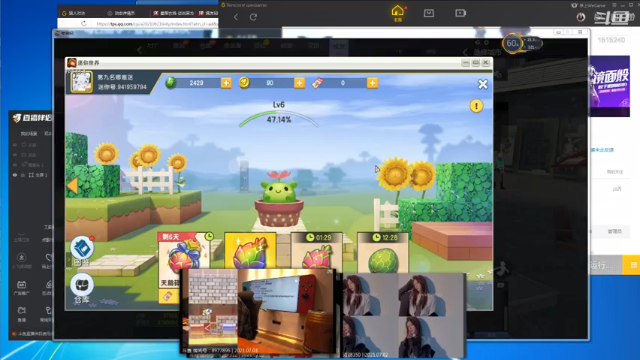Click the browser address bar URL
Image resolution: width=640 pixels, height=360 pixels.
(x=157, y=24)
